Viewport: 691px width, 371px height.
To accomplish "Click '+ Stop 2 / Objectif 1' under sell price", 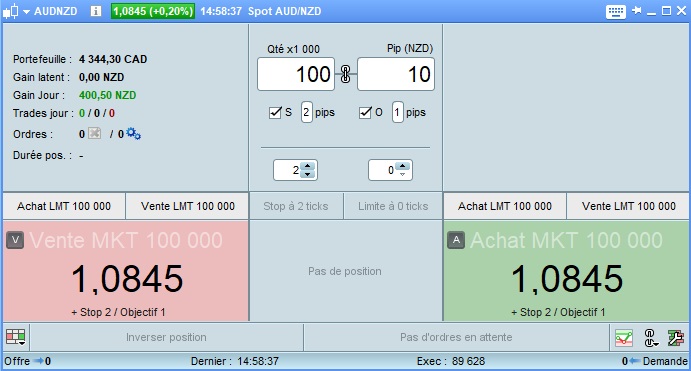I will pos(118,312).
